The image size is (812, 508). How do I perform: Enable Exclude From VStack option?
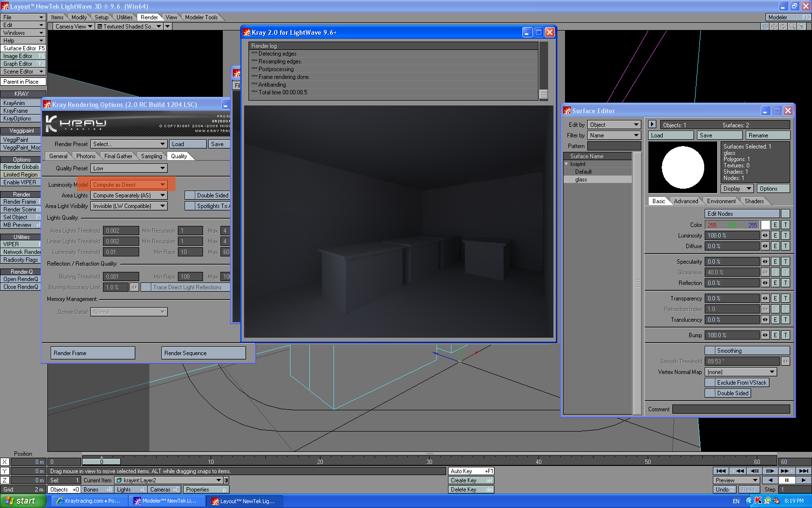click(710, 383)
